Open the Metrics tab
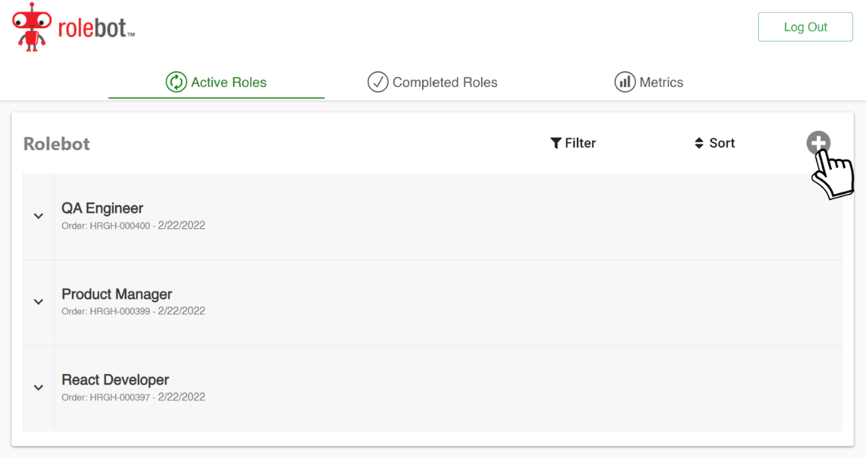Image resolution: width=868 pixels, height=459 pixels. 663,82
